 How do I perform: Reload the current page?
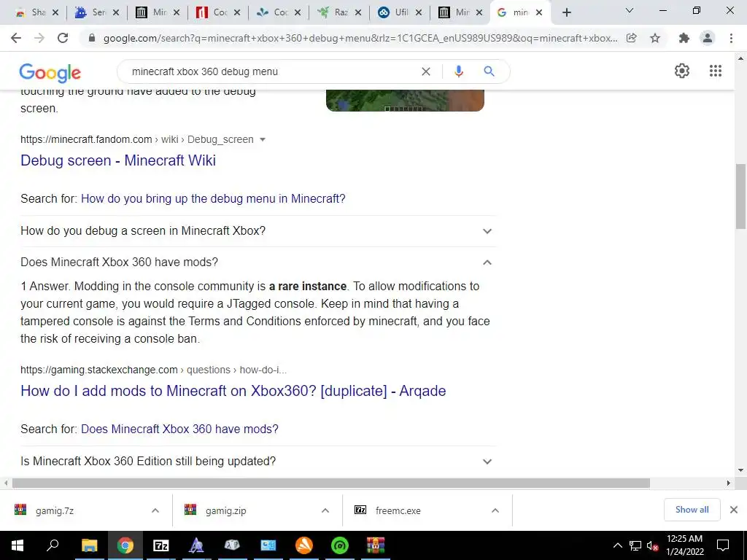click(63, 38)
